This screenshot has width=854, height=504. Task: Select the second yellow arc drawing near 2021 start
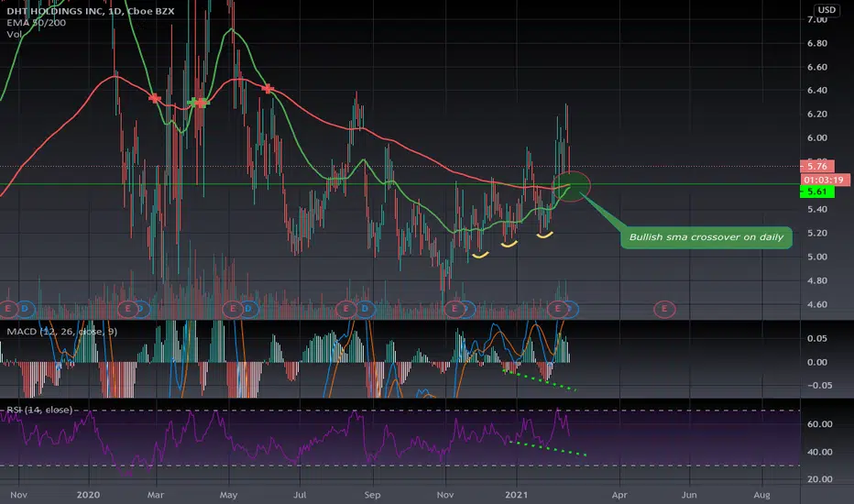pyautogui.click(x=509, y=245)
